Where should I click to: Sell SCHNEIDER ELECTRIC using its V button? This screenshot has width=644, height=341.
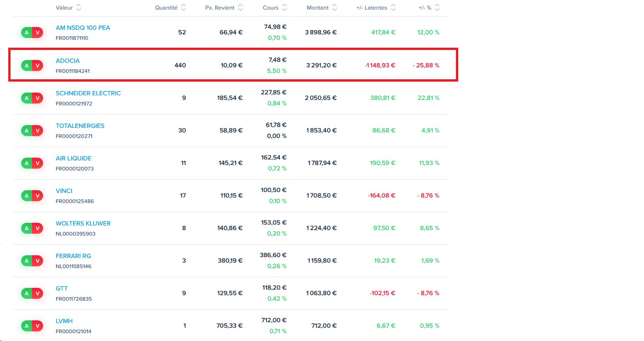click(38, 98)
